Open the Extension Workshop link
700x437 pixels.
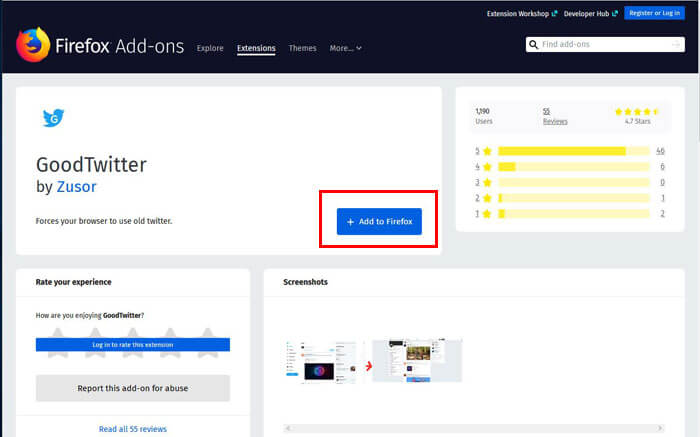(x=518, y=14)
